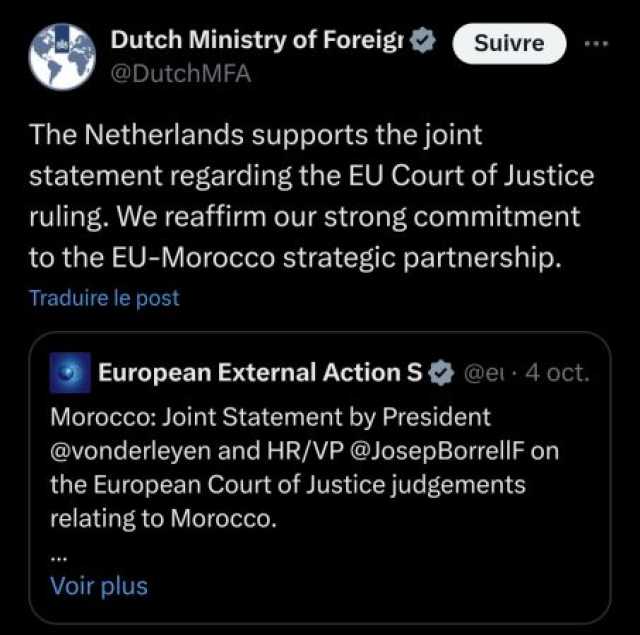The height and width of the screenshot is (635, 640).
Task: Click the verified badge beside European External Action
Action: (x=440, y=373)
